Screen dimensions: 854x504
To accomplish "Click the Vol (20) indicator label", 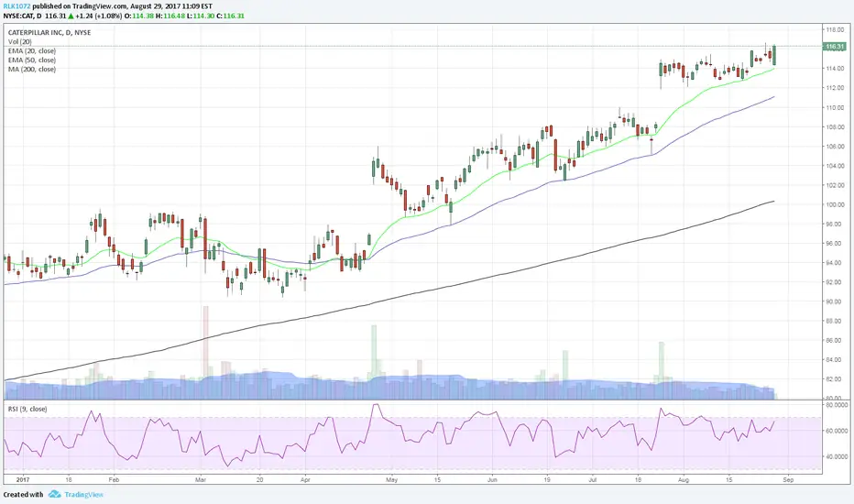I will pyautogui.click(x=19, y=41).
